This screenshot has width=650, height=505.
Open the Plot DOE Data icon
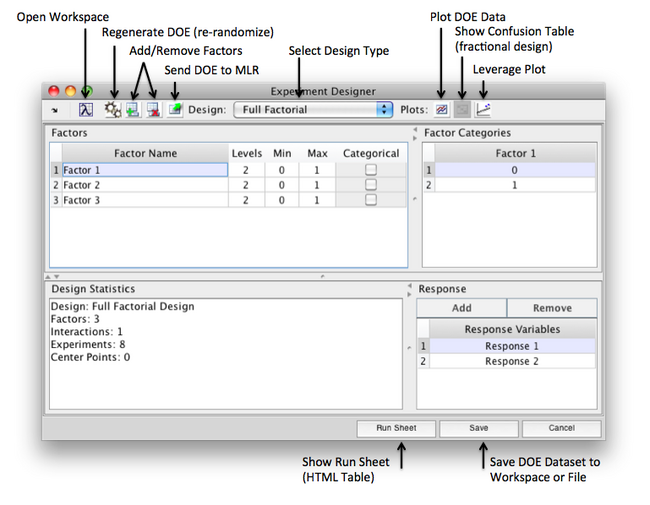click(x=441, y=109)
